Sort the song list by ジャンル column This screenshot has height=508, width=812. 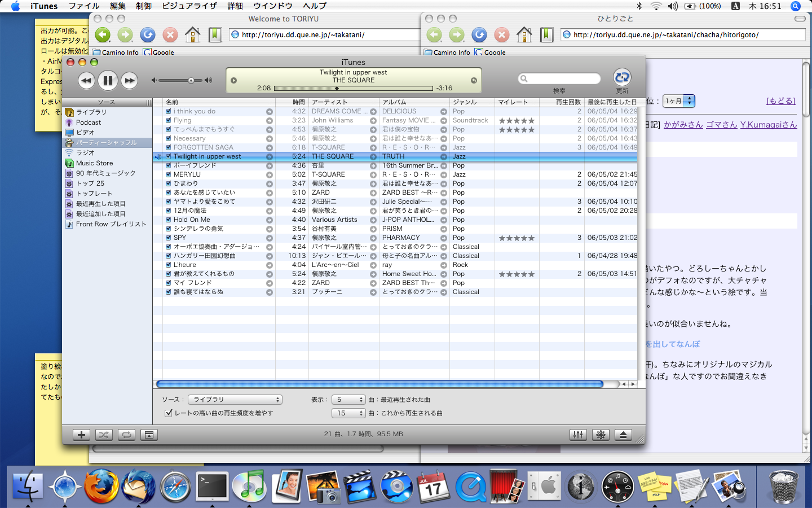[472, 102]
